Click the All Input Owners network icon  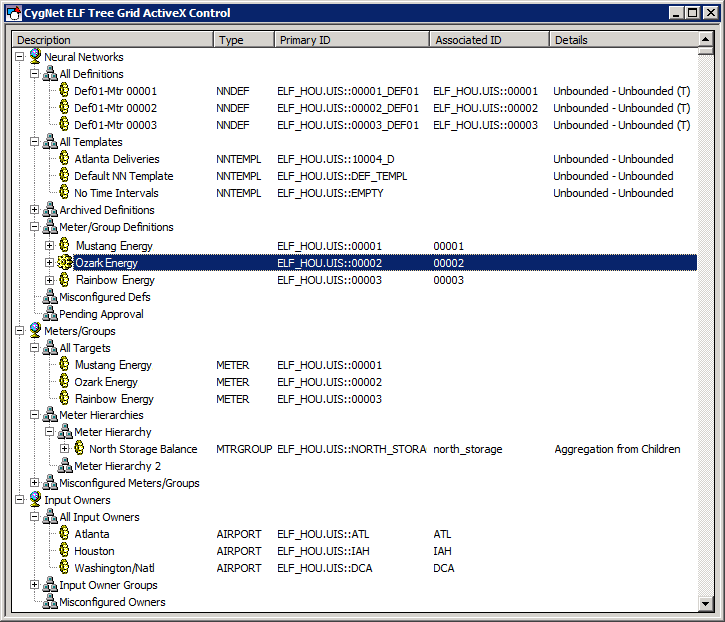click(x=50, y=517)
